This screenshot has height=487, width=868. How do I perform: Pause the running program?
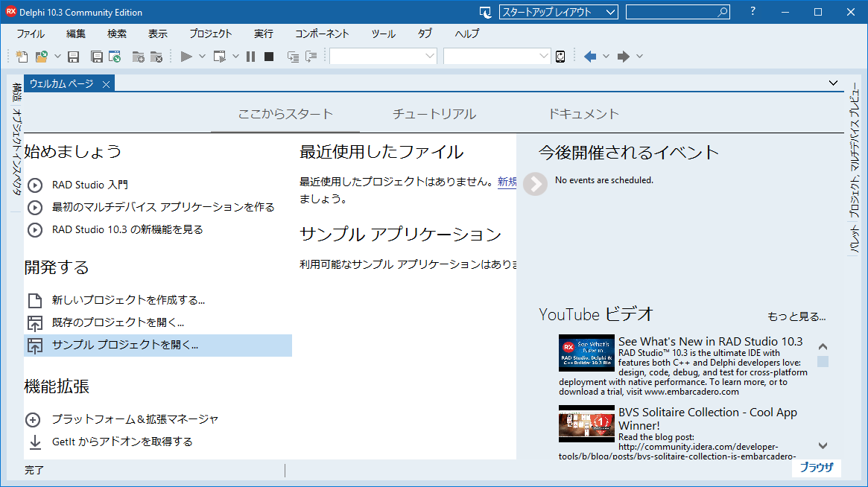click(x=251, y=56)
